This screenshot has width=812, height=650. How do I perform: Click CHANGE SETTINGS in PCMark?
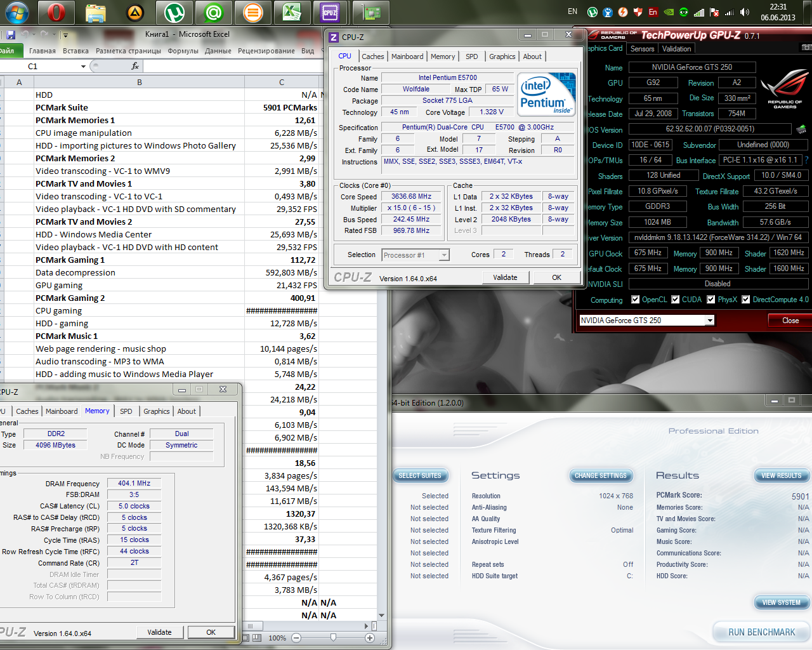point(600,475)
